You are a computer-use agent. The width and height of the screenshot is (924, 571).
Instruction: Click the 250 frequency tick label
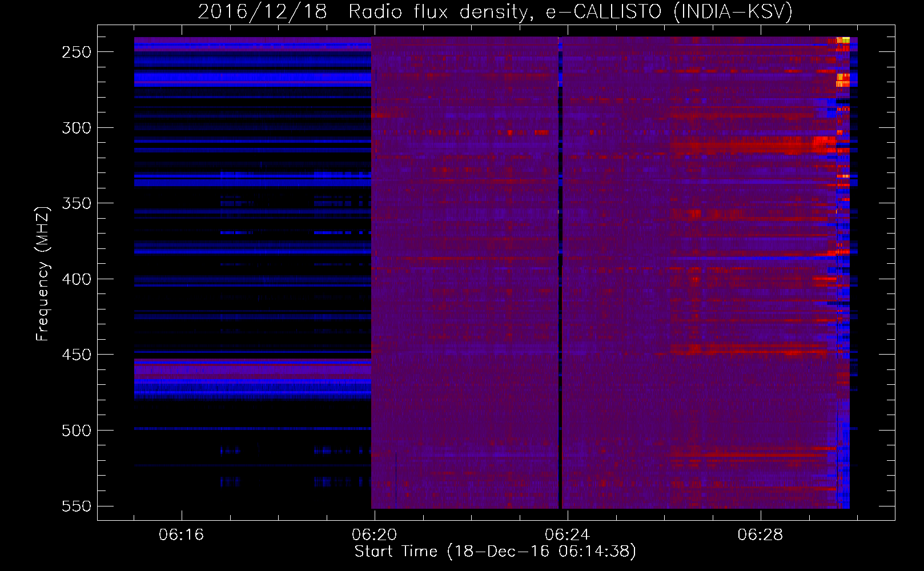pyautogui.click(x=77, y=52)
